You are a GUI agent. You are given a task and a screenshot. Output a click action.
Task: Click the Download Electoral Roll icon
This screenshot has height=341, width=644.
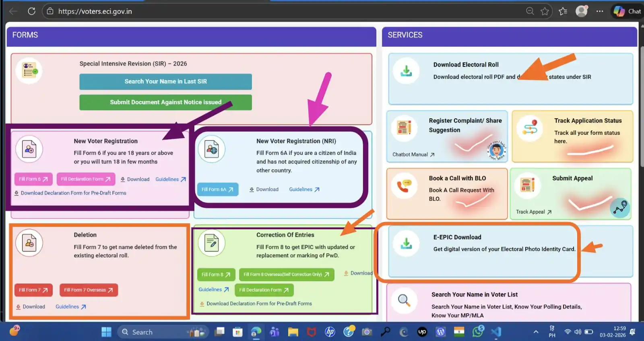click(x=407, y=71)
